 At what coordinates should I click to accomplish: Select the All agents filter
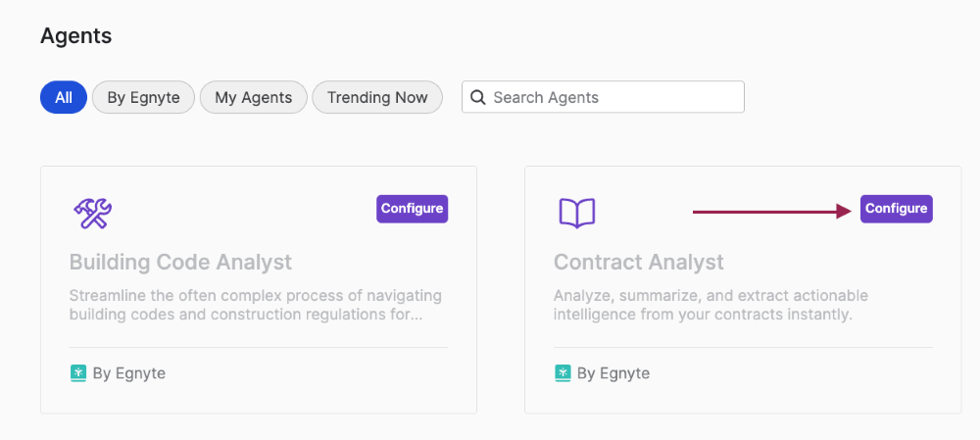point(64,97)
